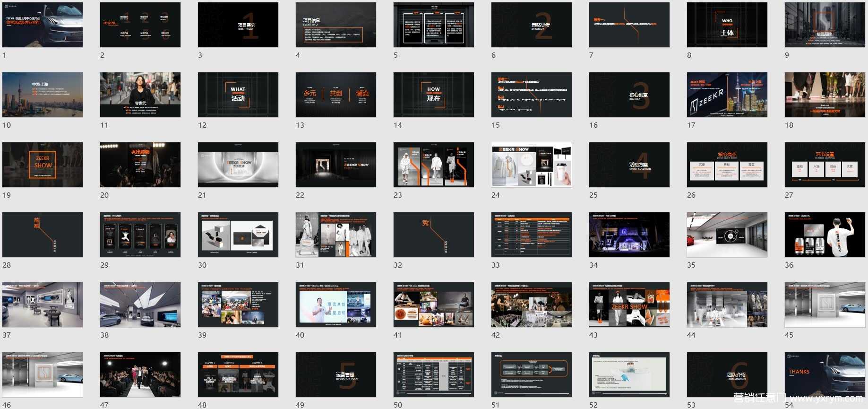868x409 pixels.
Task: Select slide 43 ZEEKR SHOW runway thumbnail
Action: click(629, 305)
